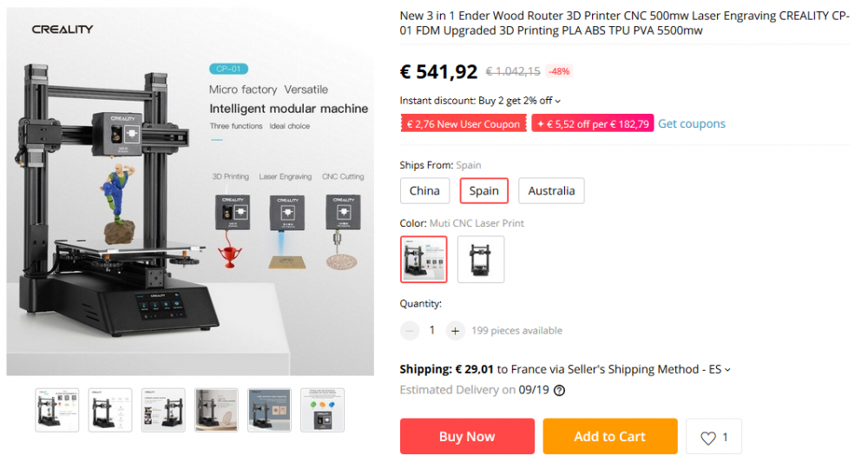Select Spain as ship-from location
The image size is (868, 469).
point(483,191)
